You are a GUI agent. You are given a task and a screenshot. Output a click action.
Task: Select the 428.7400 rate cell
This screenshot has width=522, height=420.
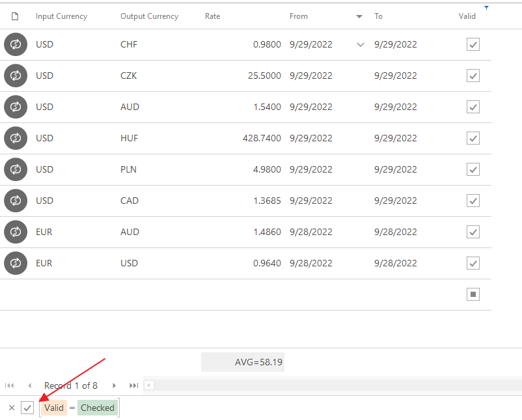[261, 139]
